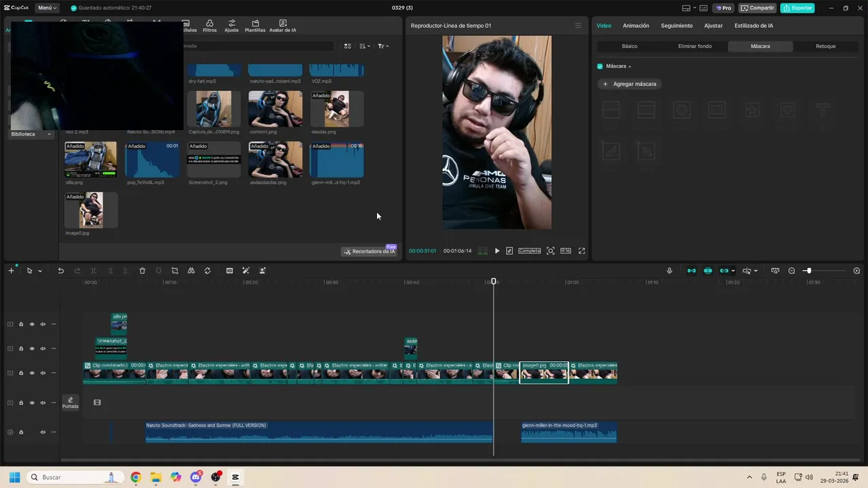Delete the selected timeline clip

(142, 271)
